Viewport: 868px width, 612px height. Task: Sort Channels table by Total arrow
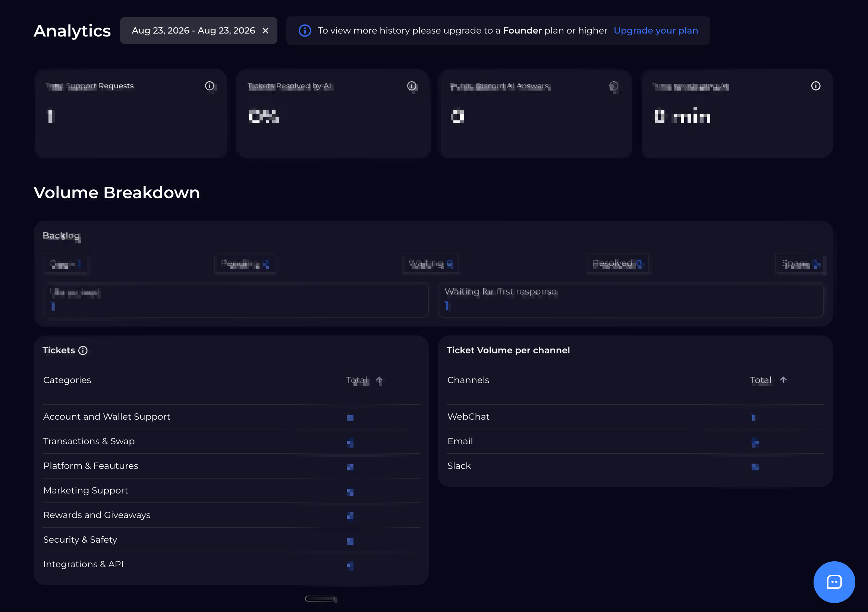[783, 380]
